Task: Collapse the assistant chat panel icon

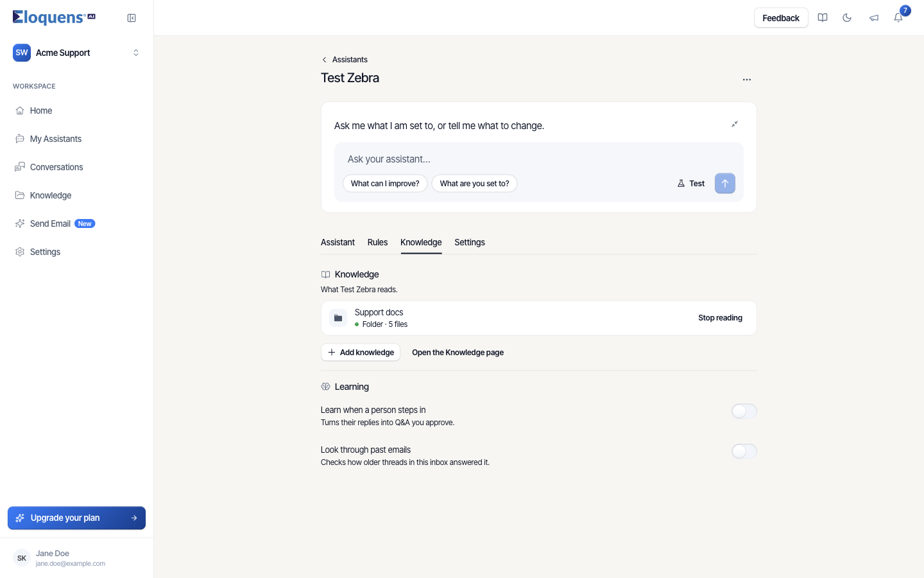Action: [x=735, y=124]
